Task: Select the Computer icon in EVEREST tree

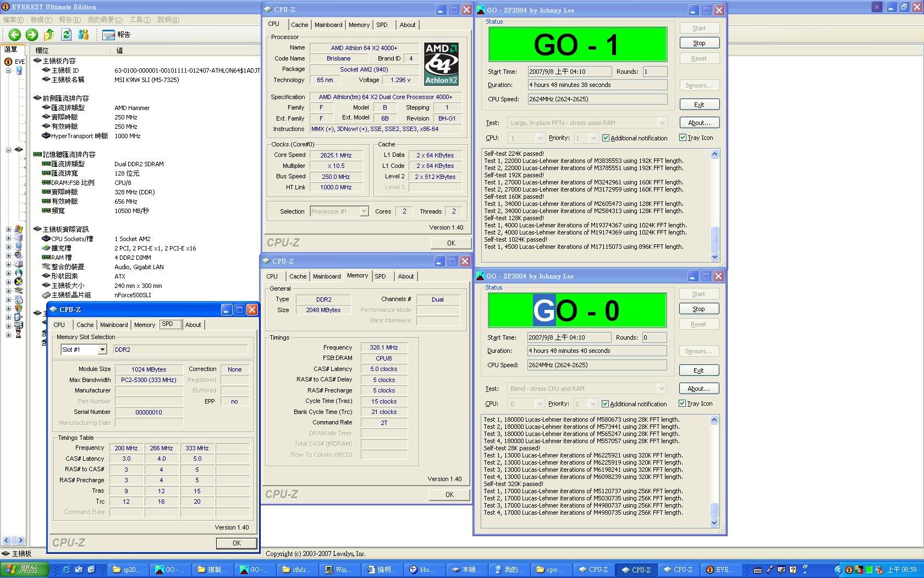Action: click(x=19, y=70)
